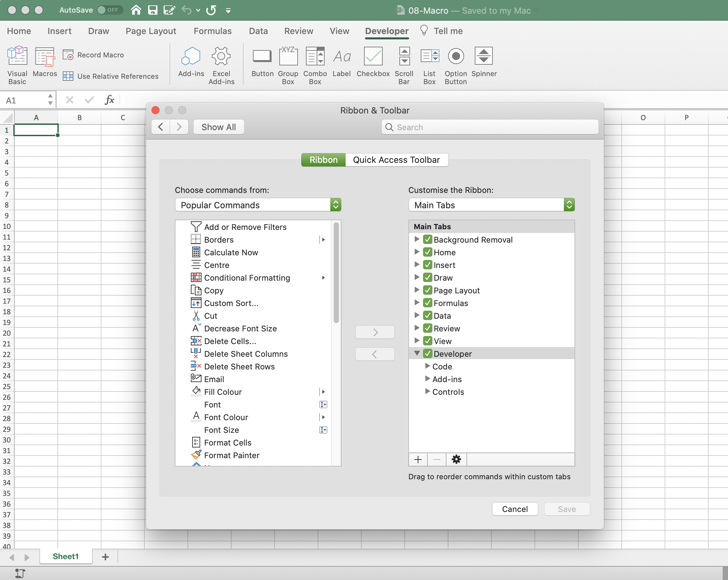The image size is (728, 580).
Task: Uncheck the Page Layout tab checkbox
Action: click(427, 290)
